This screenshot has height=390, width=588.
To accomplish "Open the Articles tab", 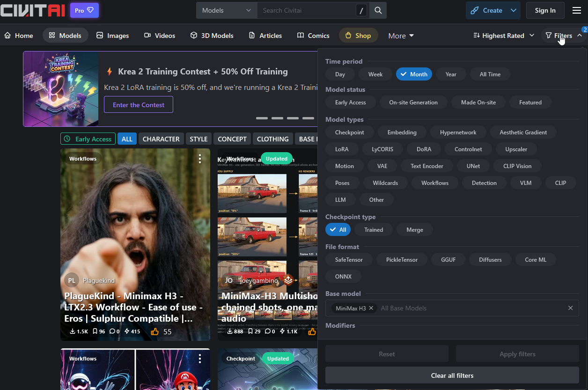I will (x=265, y=36).
